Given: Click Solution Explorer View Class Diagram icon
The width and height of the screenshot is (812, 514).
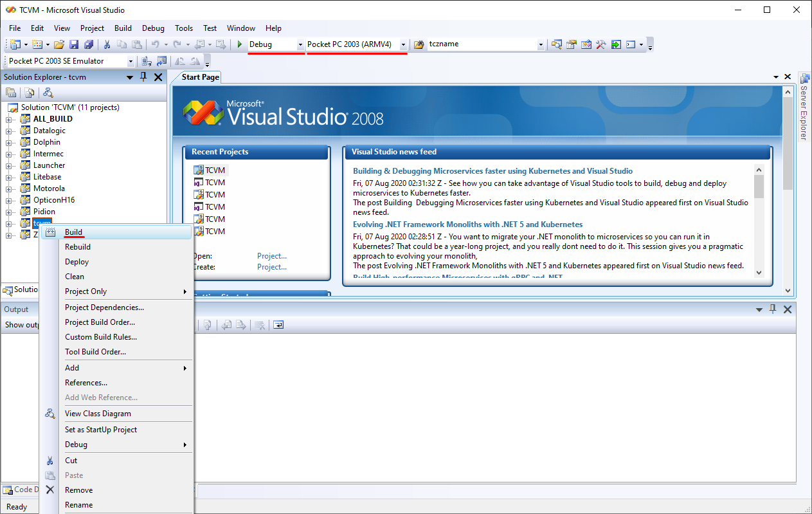Looking at the screenshot, I should tap(48, 93).
